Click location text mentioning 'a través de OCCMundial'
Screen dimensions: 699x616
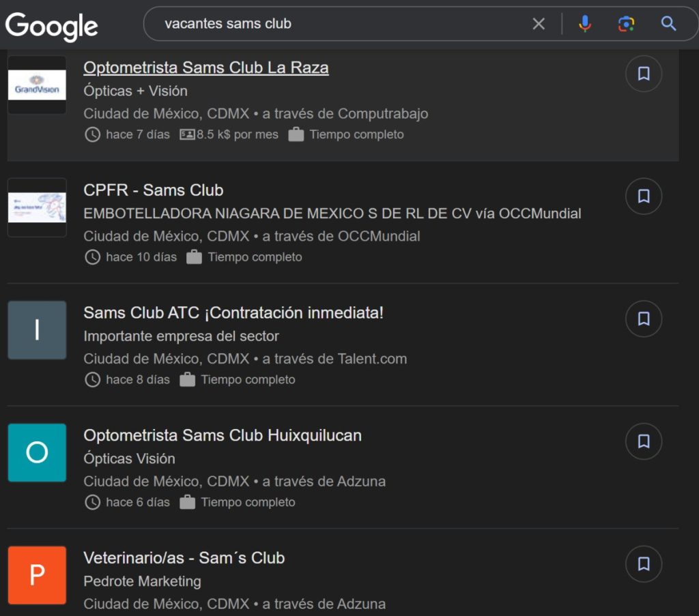click(x=252, y=236)
